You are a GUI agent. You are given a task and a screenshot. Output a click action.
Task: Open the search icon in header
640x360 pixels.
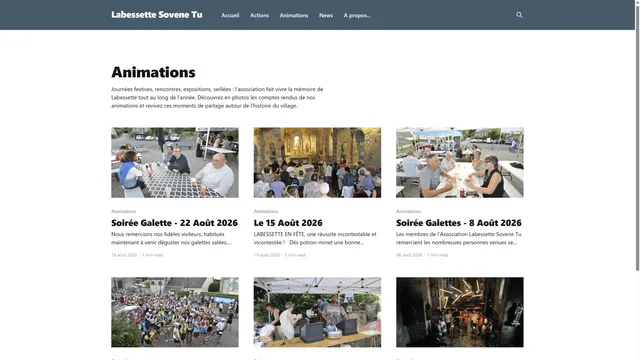(519, 15)
